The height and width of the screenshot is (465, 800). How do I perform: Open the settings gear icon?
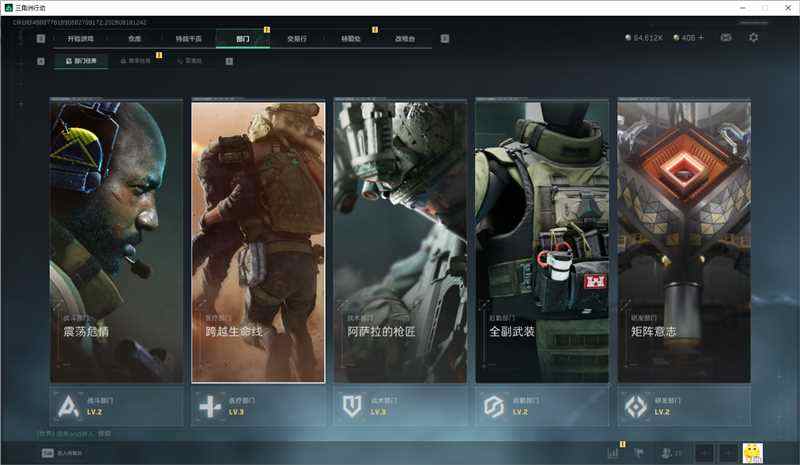[x=754, y=37]
